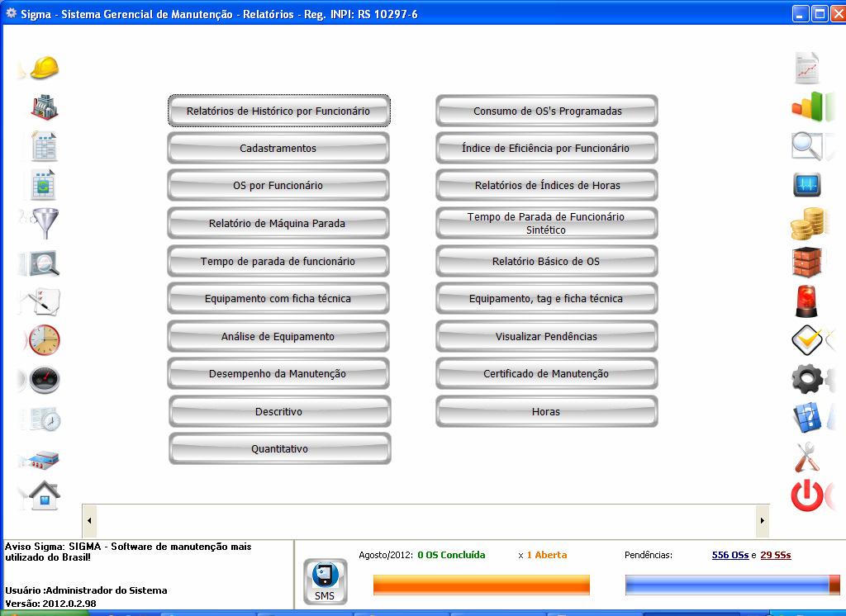
Task: Select the funnel filter icon
Action: pyautogui.click(x=45, y=223)
